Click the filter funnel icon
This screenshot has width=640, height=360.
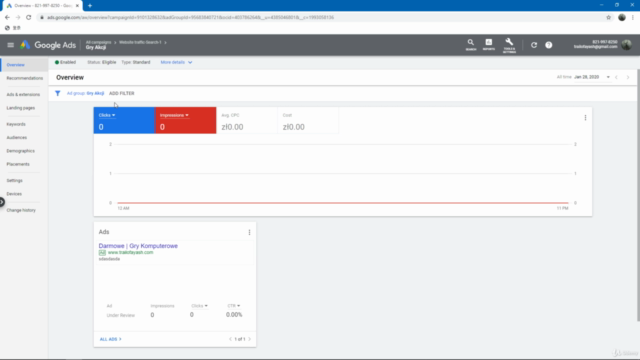click(x=58, y=93)
